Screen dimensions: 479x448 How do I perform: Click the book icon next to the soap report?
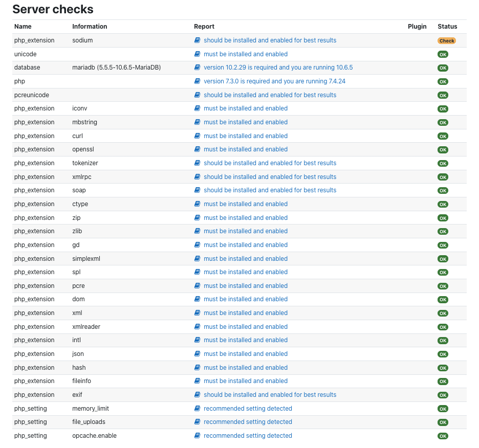click(198, 190)
